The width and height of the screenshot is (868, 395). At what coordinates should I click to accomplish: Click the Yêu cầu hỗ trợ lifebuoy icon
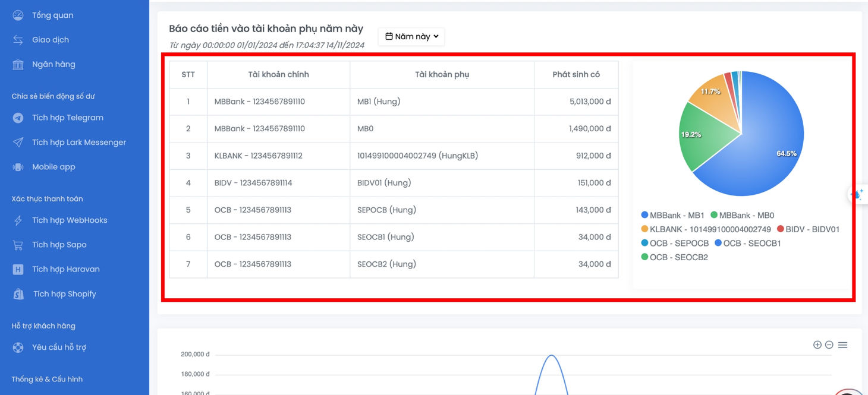pos(18,347)
